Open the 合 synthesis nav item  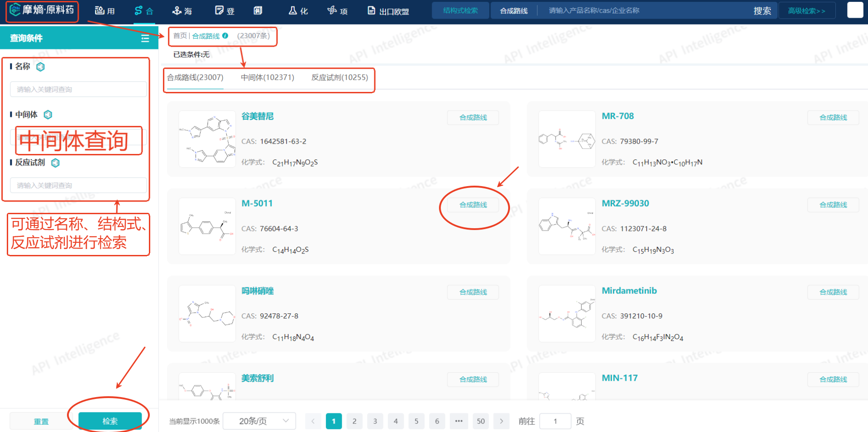pyautogui.click(x=144, y=11)
